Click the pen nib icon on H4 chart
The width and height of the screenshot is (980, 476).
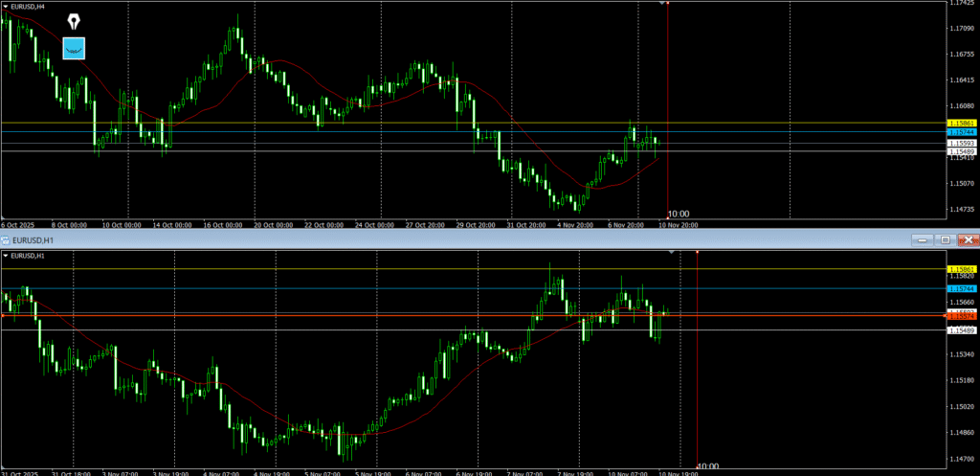(74, 21)
